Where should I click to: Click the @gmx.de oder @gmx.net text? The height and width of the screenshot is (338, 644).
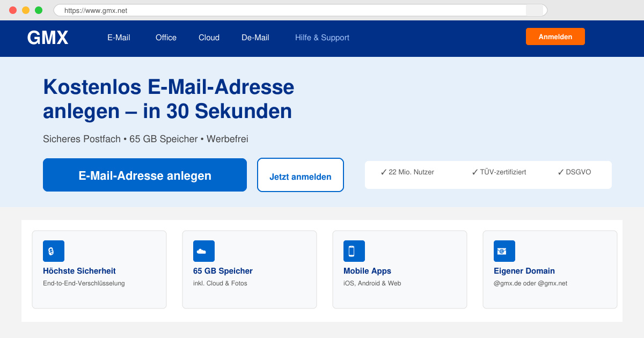coord(530,283)
